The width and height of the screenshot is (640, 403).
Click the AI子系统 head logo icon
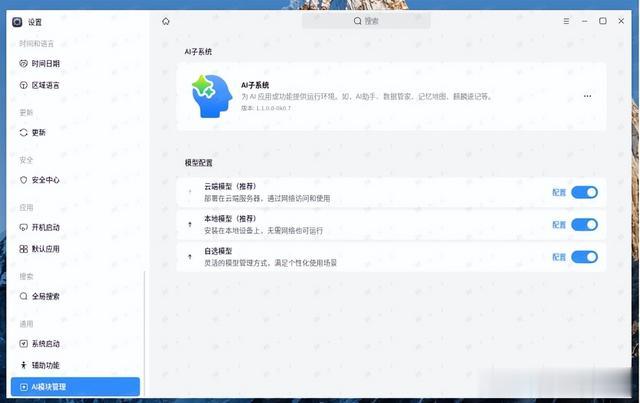click(212, 96)
